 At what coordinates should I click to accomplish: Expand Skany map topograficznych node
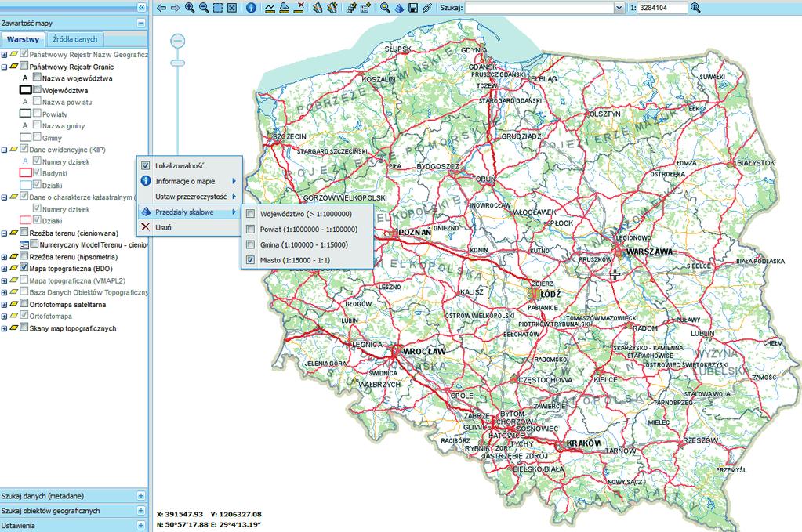(4, 328)
